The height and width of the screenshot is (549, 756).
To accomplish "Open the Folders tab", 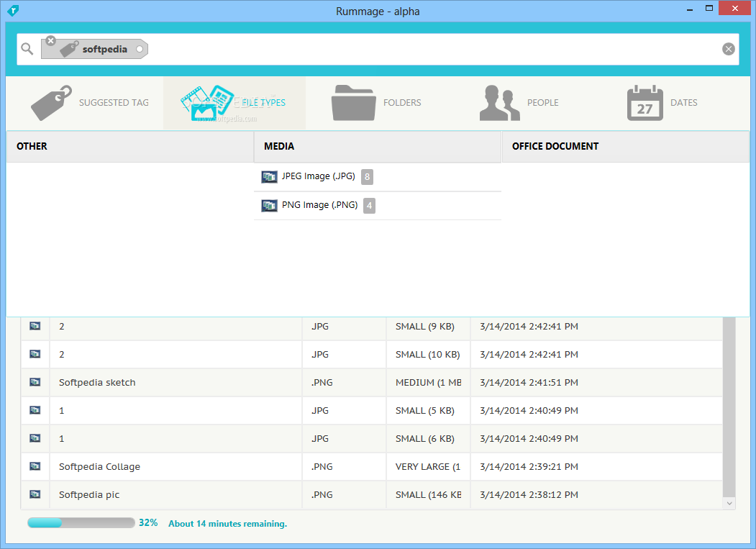I will (377, 103).
